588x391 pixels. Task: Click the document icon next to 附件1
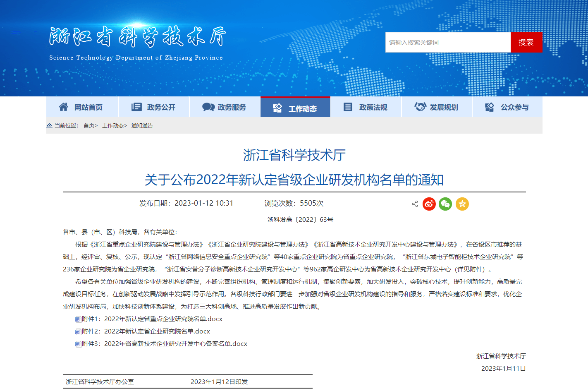pyautogui.click(x=78, y=319)
